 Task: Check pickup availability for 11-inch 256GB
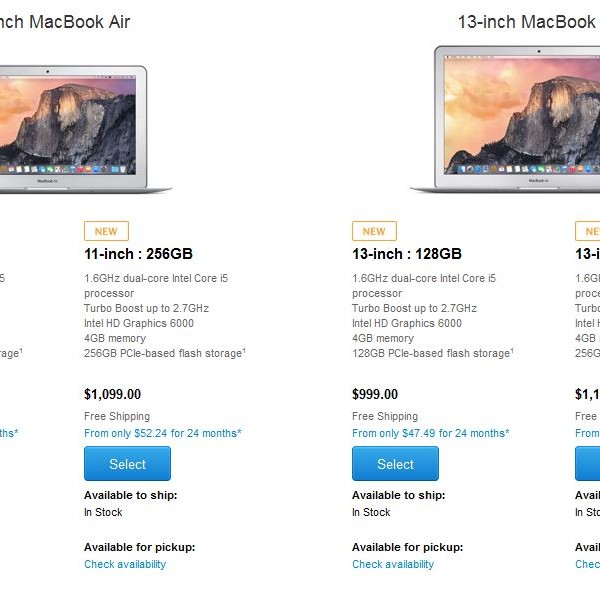pyautogui.click(x=125, y=564)
